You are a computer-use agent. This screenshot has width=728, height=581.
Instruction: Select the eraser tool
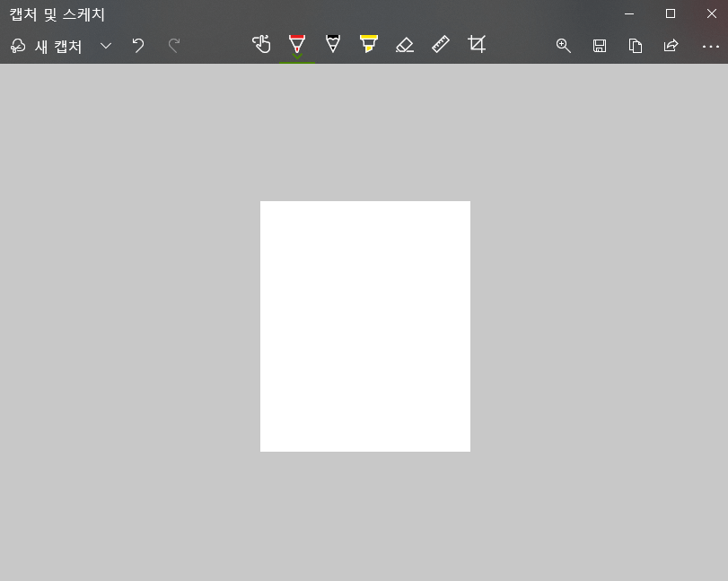(404, 45)
